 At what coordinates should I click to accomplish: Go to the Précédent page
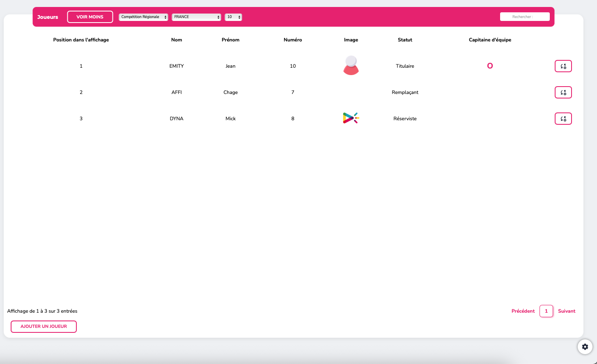[523, 311]
